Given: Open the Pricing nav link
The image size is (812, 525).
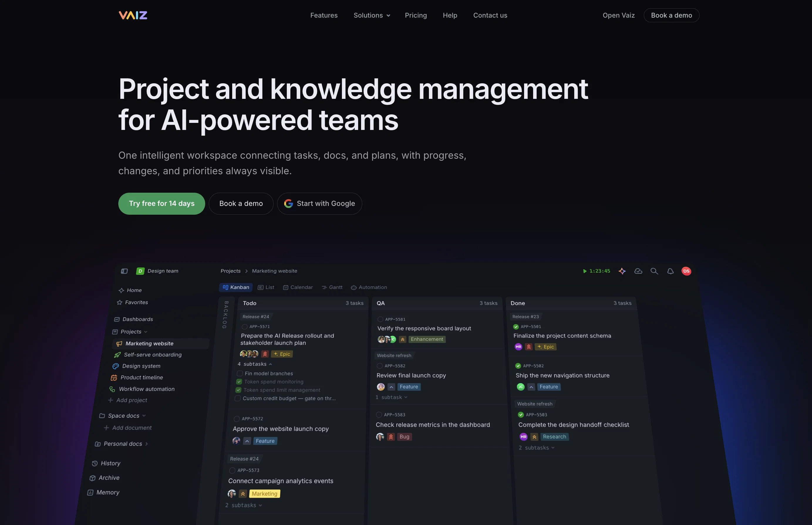Looking at the screenshot, I should point(416,15).
